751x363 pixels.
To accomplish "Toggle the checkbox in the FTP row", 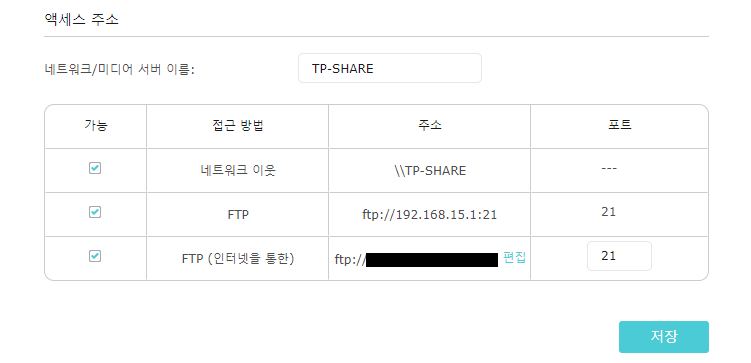I will [x=95, y=212].
